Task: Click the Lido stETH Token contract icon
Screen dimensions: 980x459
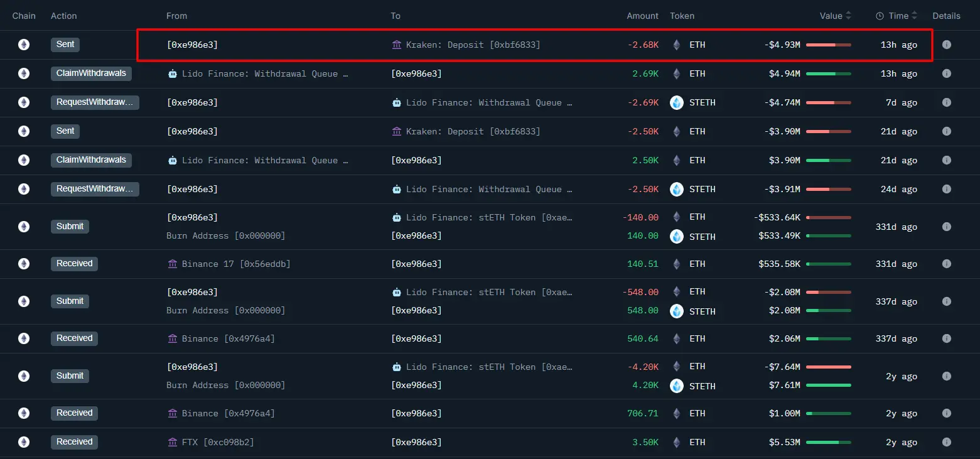Action: click(396, 217)
